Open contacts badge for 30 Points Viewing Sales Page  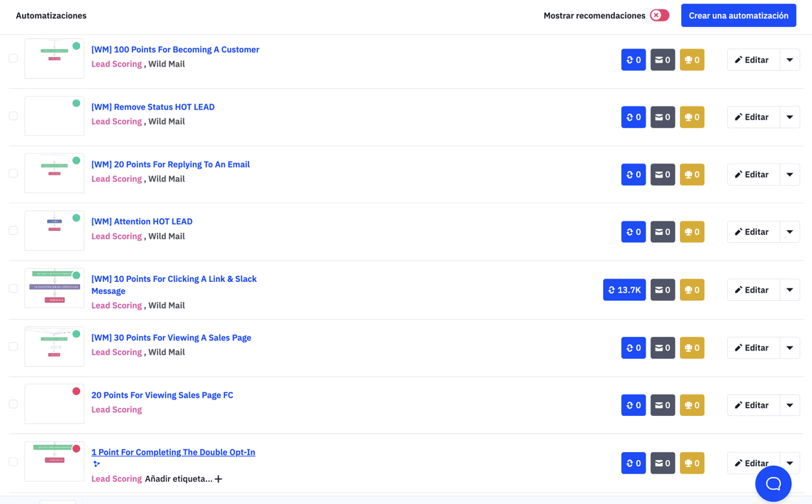pos(634,348)
